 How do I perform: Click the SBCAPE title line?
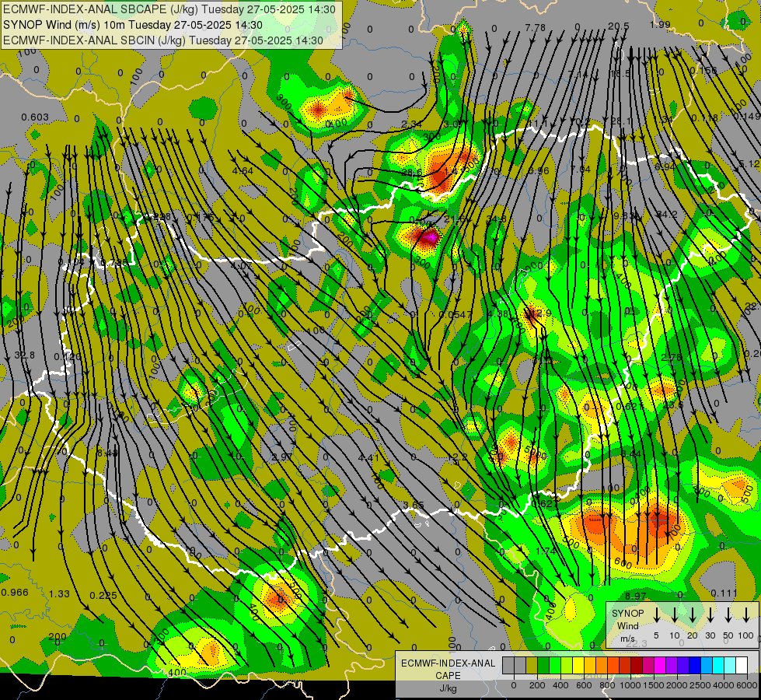(169, 9)
